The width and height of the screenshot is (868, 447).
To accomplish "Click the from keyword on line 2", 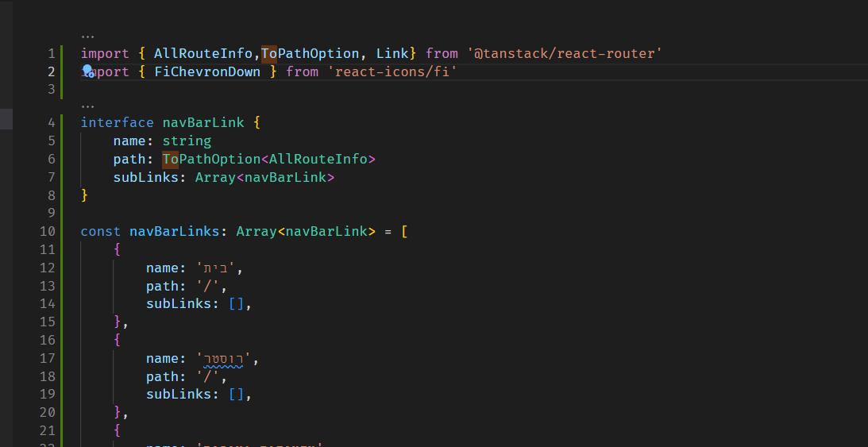I will (x=303, y=72).
